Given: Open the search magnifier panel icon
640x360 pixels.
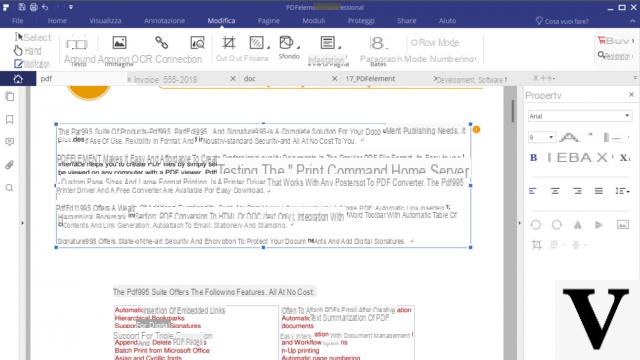Looking at the screenshot, I should [10, 188].
